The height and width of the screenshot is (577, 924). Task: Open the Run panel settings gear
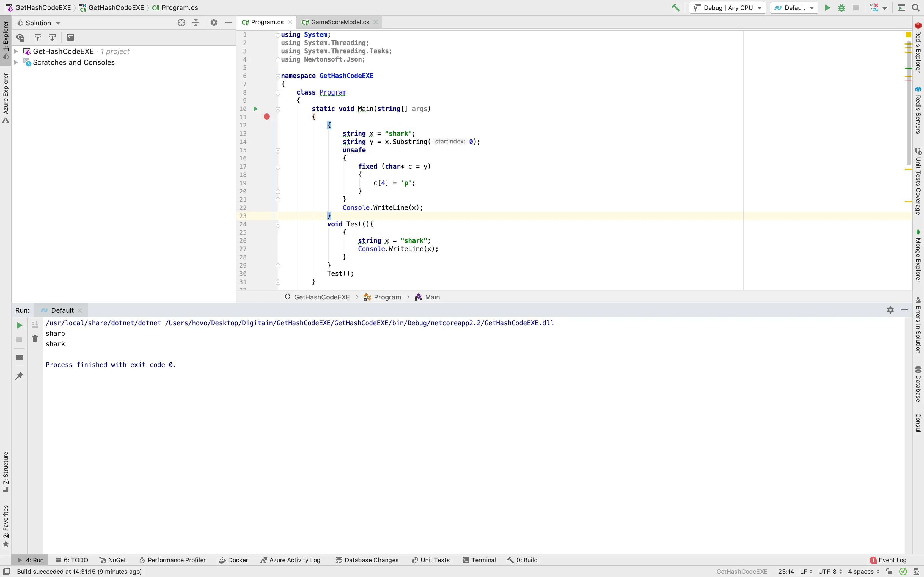[890, 310]
